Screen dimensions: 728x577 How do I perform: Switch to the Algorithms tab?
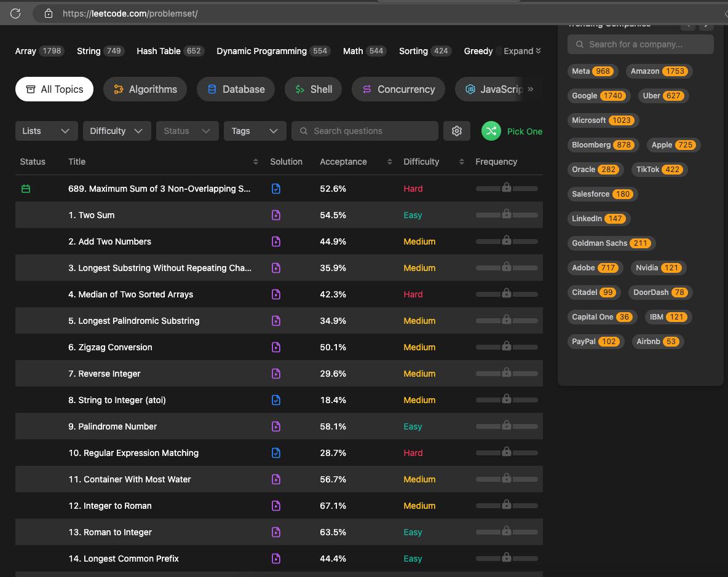[x=145, y=89]
